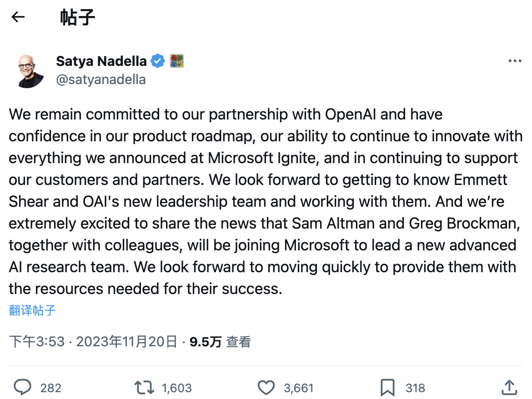Go back using the left arrow
The width and height of the screenshot is (532, 399).
tap(18, 17)
